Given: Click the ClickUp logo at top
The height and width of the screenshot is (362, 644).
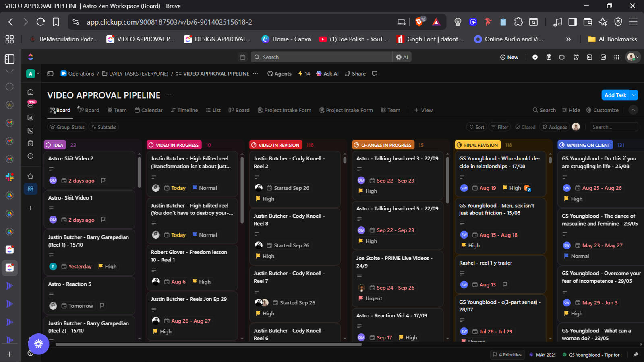Looking at the screenshot, I should tap(31, 57).
